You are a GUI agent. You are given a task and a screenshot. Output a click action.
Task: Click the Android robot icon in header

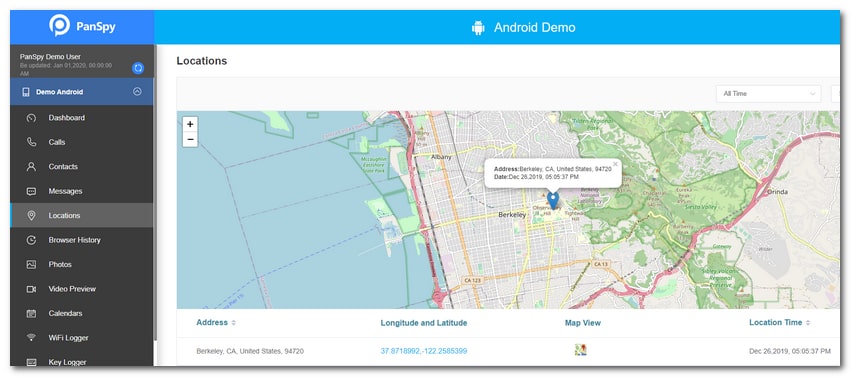[478, 28]
